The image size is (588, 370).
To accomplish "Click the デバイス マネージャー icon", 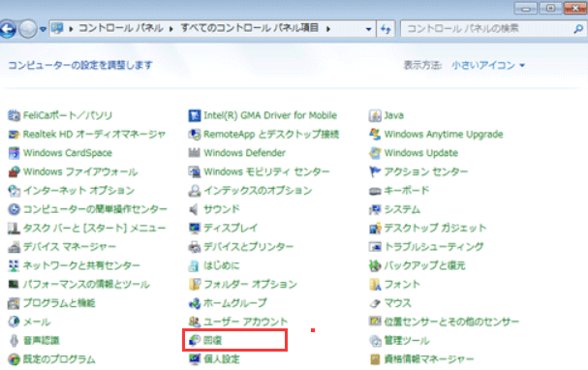I will click(14, 247).
